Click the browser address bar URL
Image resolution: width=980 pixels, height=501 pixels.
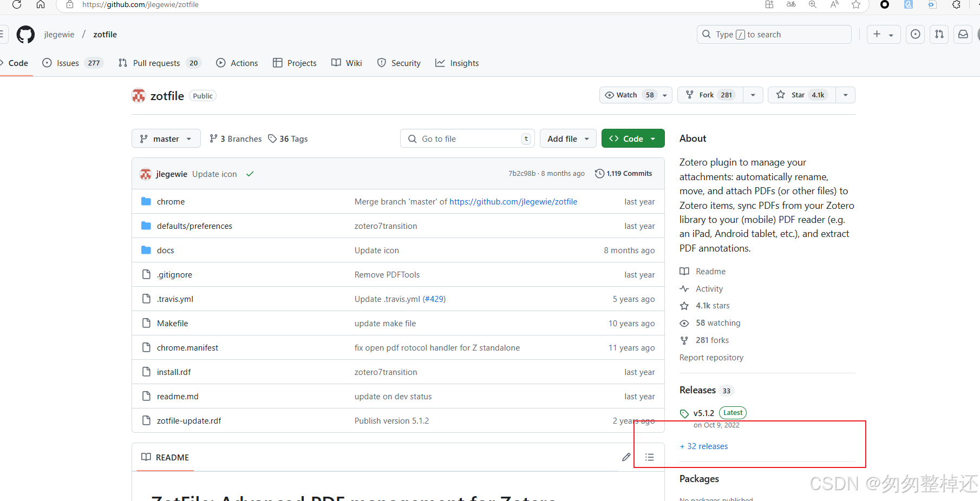140,5
